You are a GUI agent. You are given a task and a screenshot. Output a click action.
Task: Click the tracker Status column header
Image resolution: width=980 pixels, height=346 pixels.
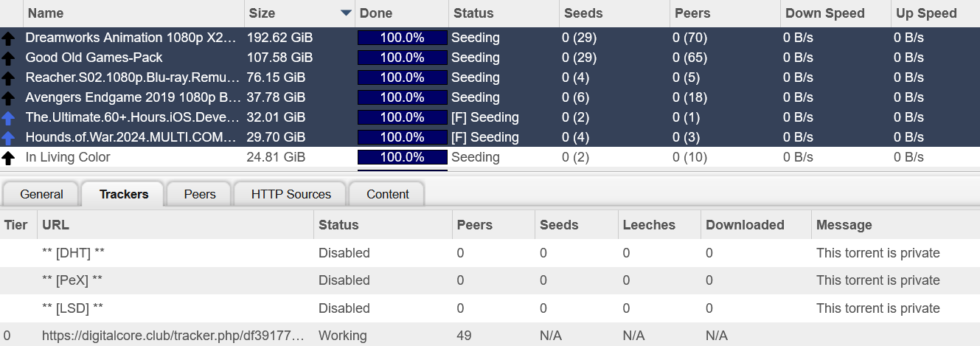[338, 225]
